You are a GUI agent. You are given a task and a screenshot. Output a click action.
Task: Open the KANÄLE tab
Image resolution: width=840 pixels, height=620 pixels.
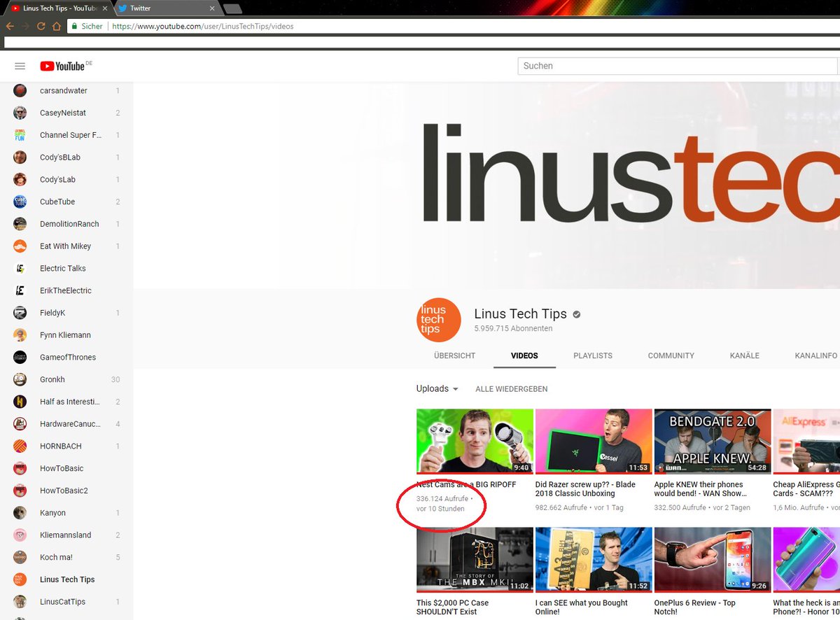[x=745, y=355]
